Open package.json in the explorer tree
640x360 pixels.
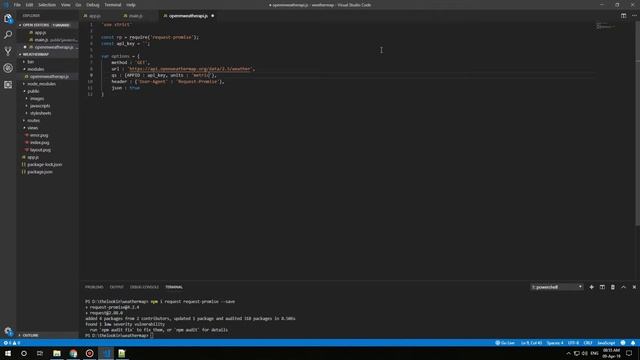coord(47,172)
